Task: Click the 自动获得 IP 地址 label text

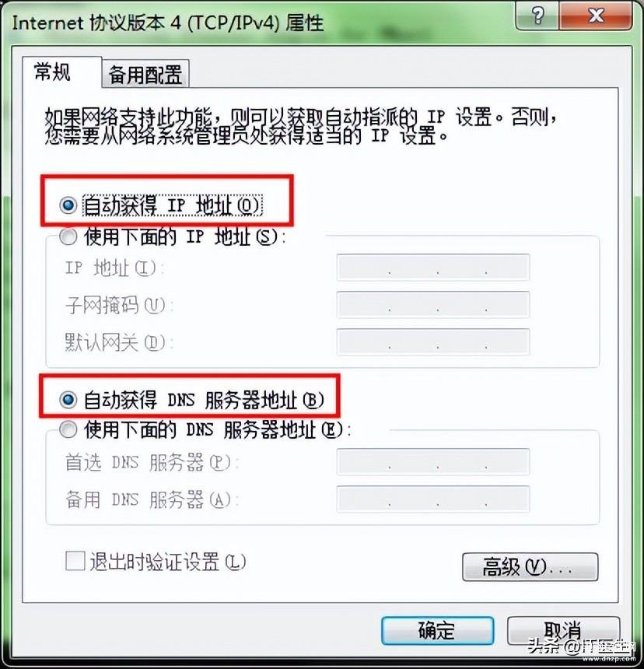Action: coord(172,205)
